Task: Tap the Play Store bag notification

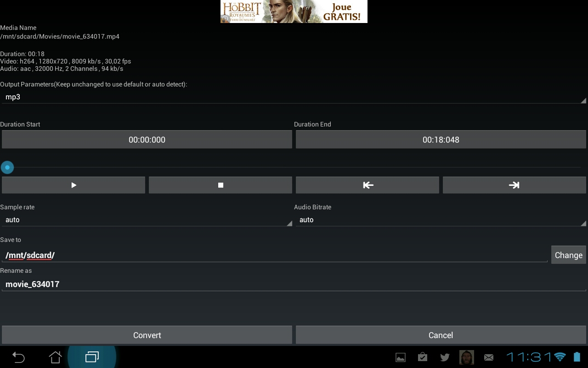Action: 423,357
